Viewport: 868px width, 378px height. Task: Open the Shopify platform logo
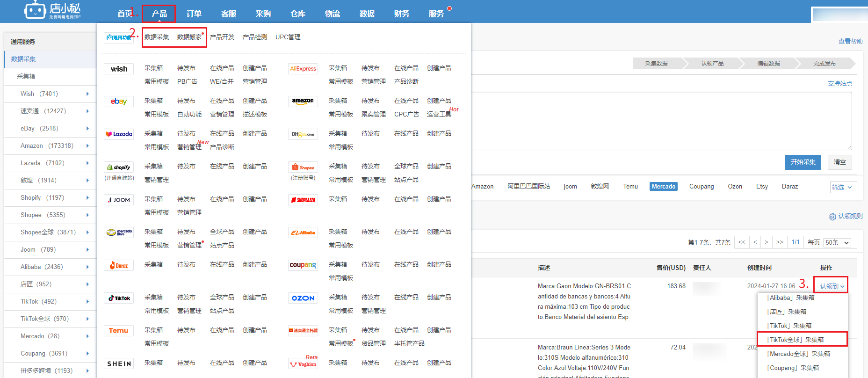pos(119,167)
